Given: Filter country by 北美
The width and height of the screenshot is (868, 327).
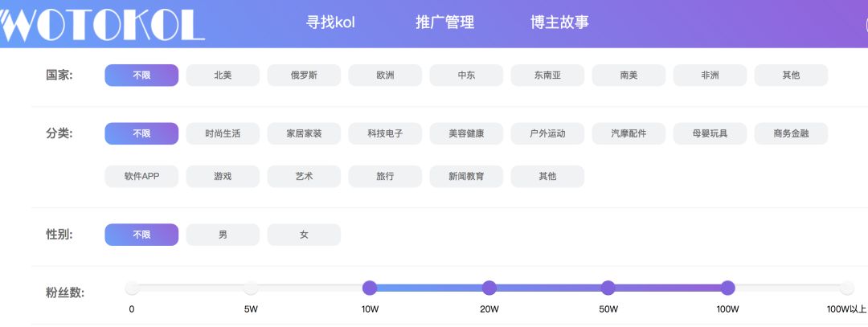Looking at the screenshot, I should [x=223, y=76].
